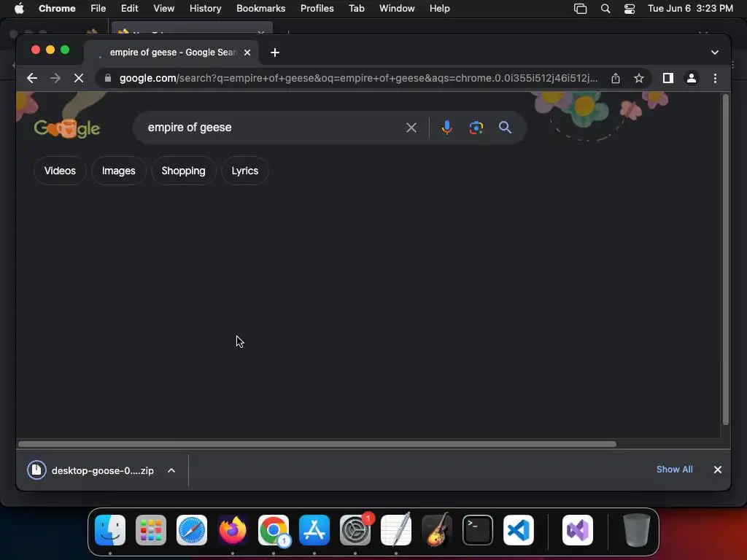The width and height of the screenshot is (747, 560).
Task: Open System Preferences from the Dock
Action: click(x=355, y=530)
